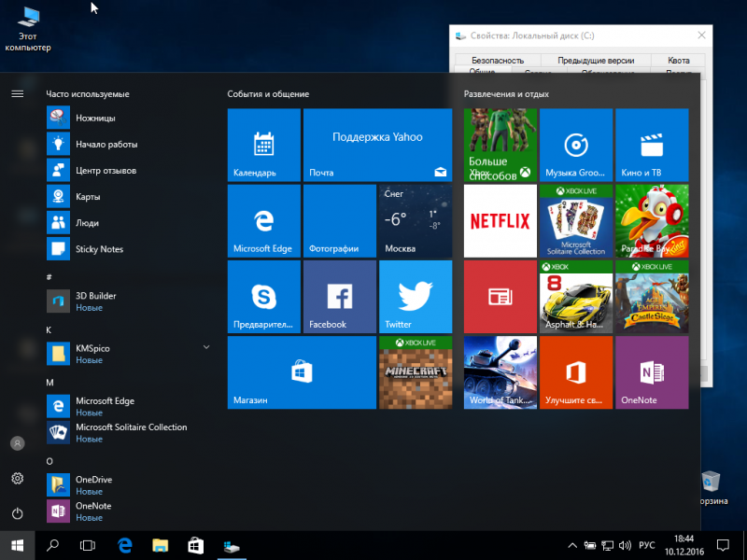The width and height of the screenshot is (747, 560).
Task: Expand the Start menu hamburger
Action: [18, 94]
